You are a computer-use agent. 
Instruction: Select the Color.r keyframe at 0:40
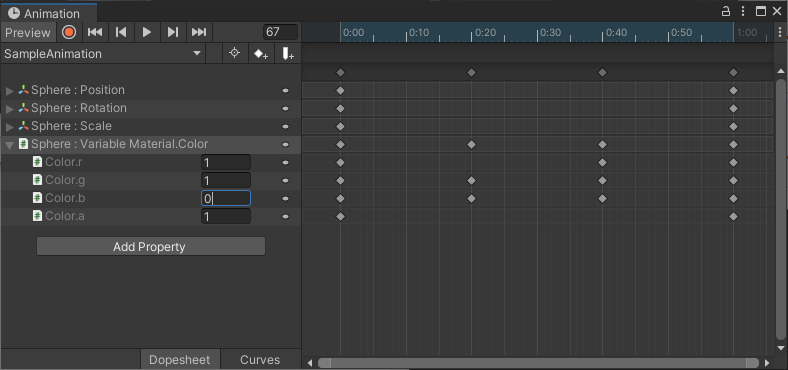click(603, 162)
